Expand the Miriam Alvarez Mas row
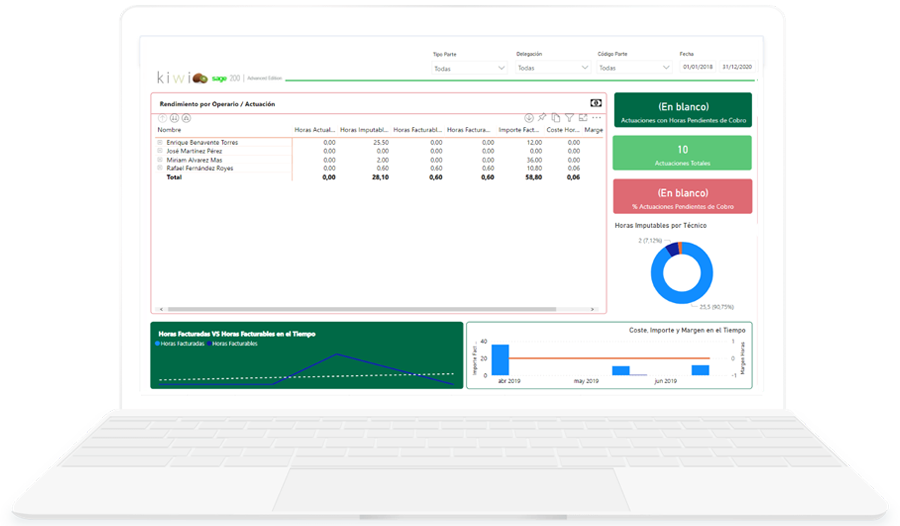Image resolution: width=900 pixels, height=526 pixels. point(160,159)
